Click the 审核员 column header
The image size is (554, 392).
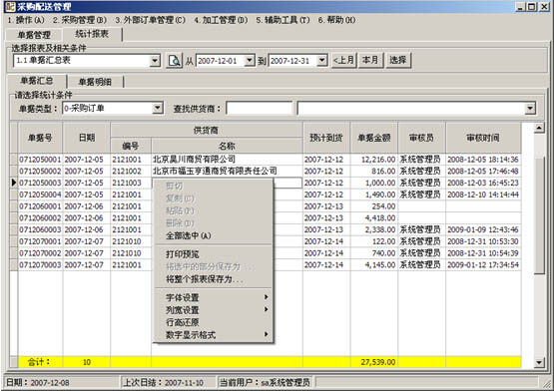[421, 138]
